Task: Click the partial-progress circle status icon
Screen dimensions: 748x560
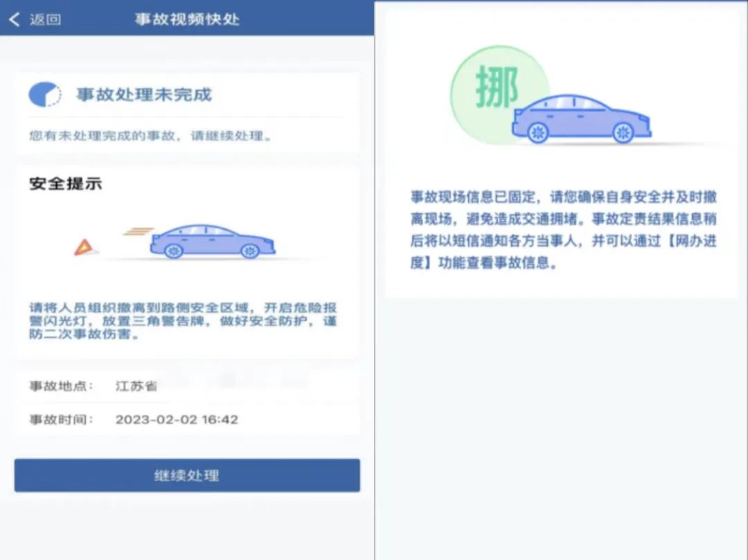Action: pyautogui.click(x=45, y=94)
